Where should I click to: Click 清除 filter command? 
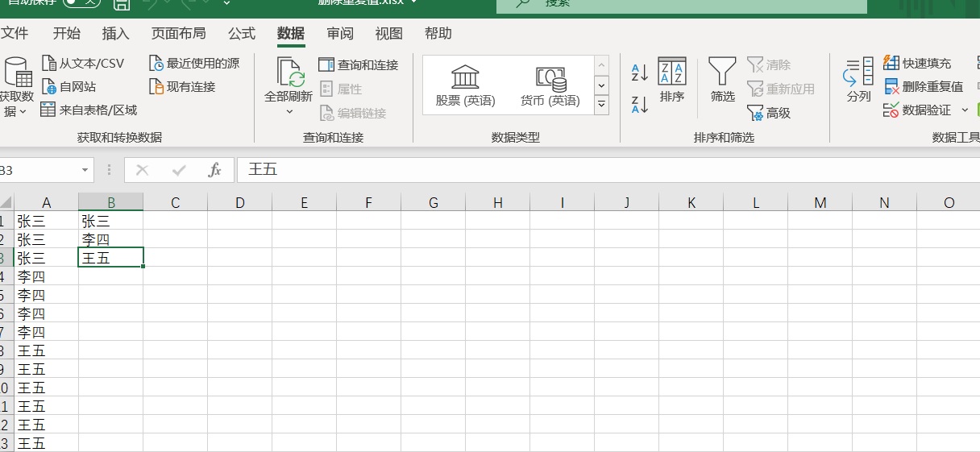point(769,64)
